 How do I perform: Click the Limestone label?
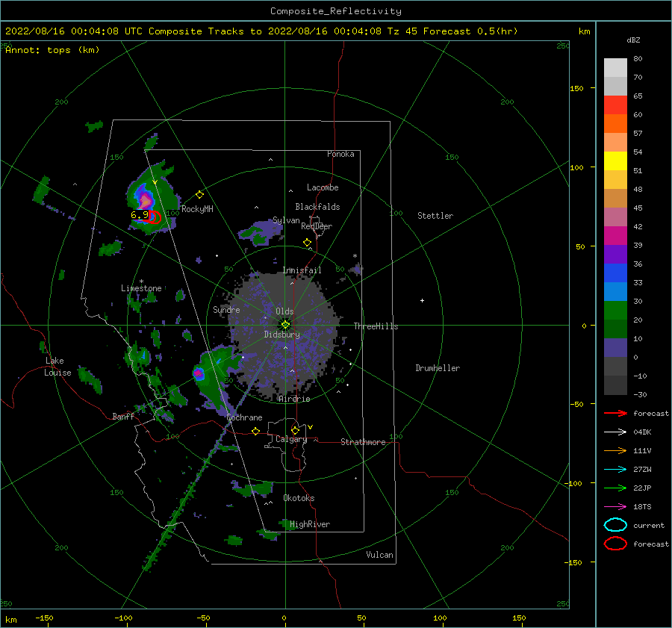click(x=141, y=288)
